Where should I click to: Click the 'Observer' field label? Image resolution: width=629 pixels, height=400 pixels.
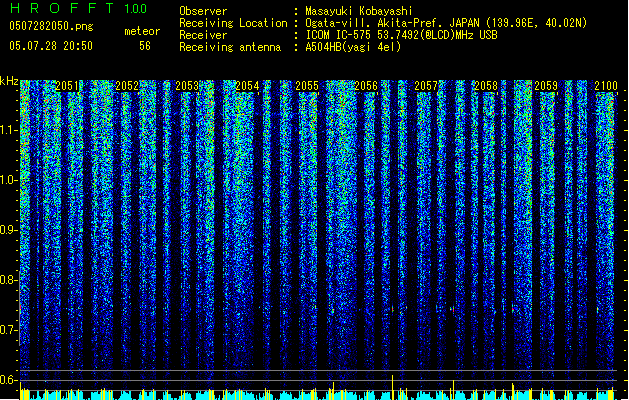click(203, 11)
